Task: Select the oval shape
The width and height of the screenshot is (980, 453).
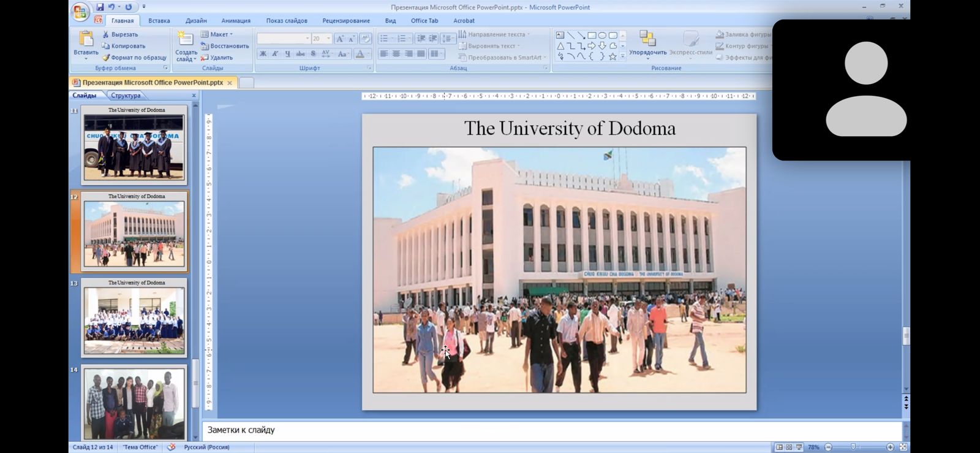Action: [602, 36]
